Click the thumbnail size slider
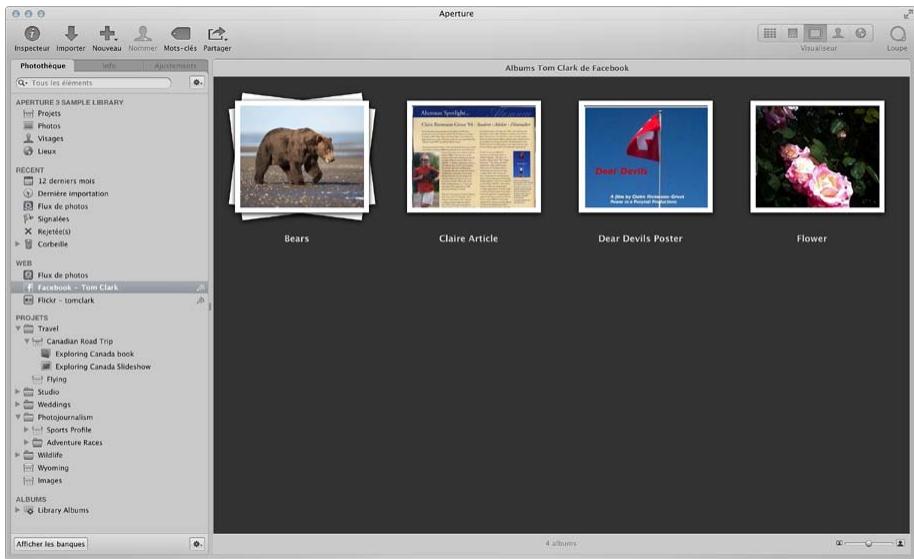Image resolution: width=914 pixels, height=559 pixels. (869, 543)
